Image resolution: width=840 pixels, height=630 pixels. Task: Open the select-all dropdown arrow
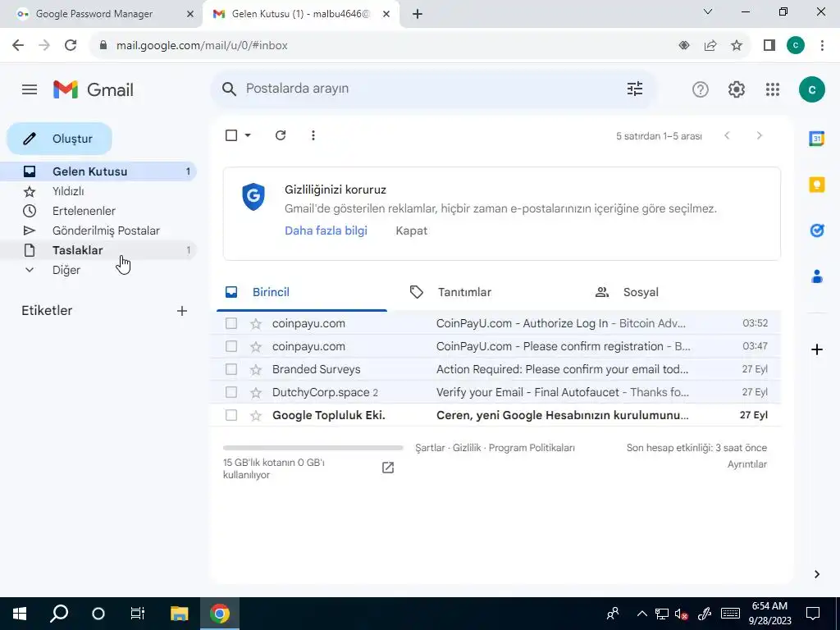pos(248,135)
